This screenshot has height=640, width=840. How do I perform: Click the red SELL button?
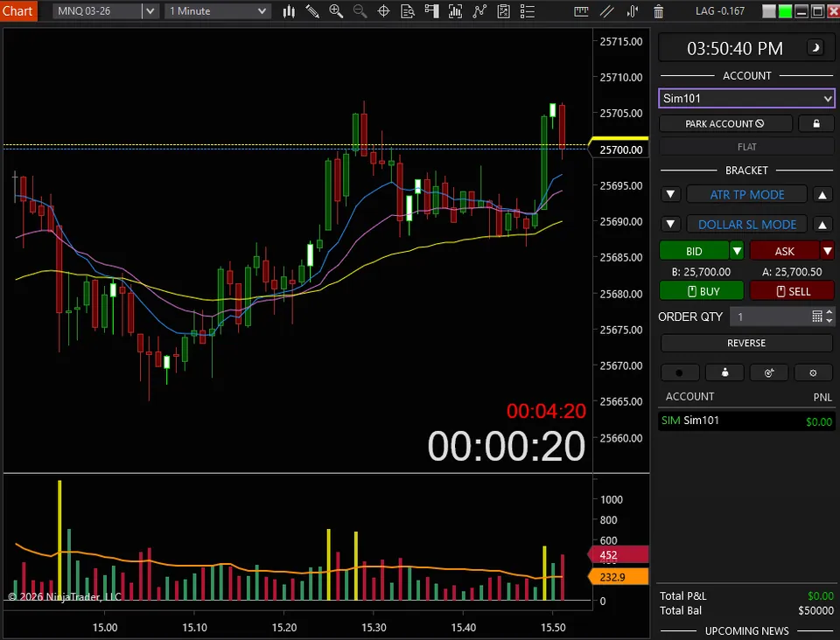click(x=792, y=291)
